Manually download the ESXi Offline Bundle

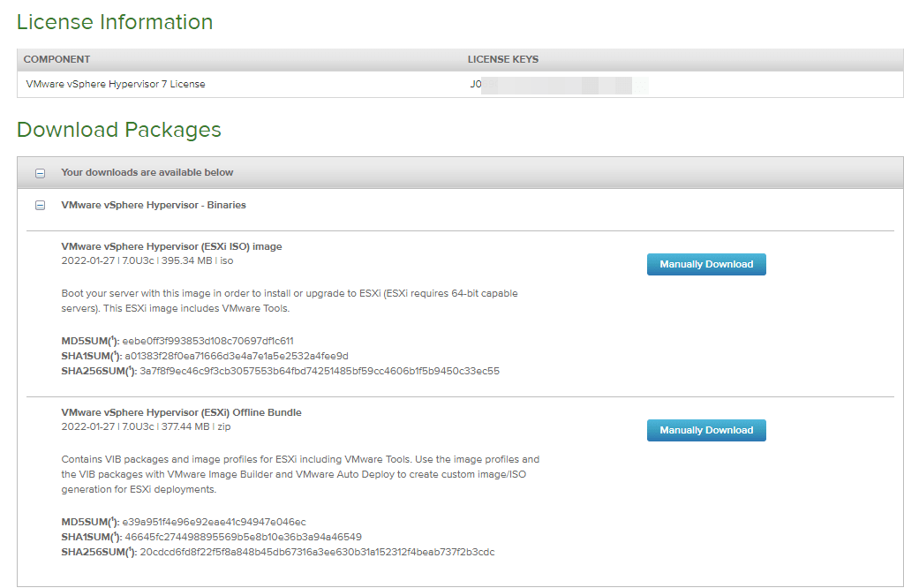point(706,430)
